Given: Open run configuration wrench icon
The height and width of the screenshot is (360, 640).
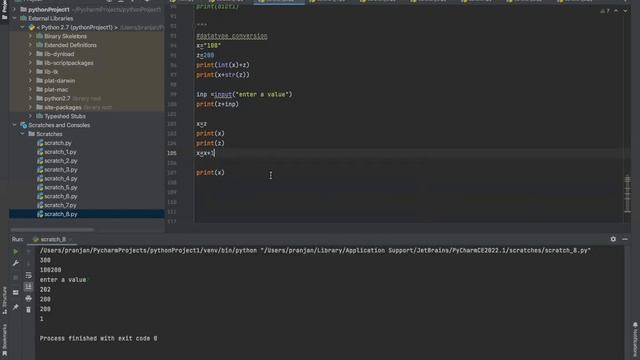Looking at the screenshot, I should [16, 264].
